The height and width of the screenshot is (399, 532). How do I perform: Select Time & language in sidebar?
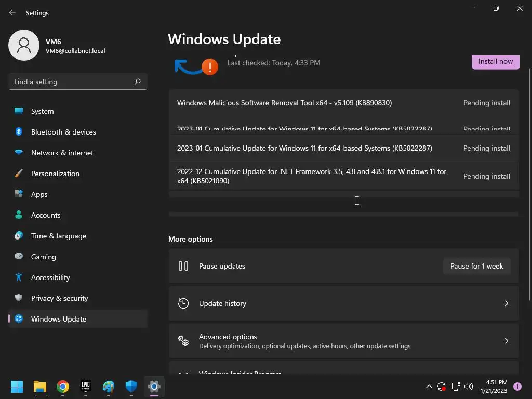click(78, 236)
